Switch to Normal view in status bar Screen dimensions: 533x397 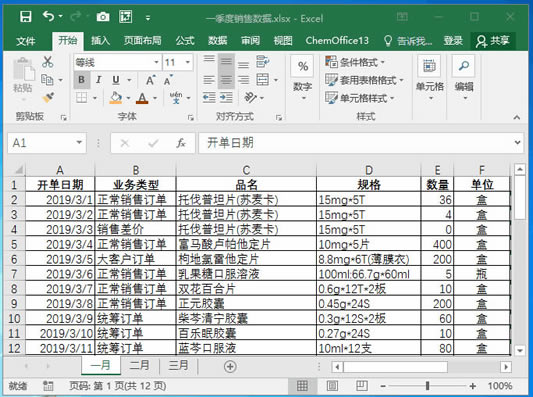coord(302,386)
